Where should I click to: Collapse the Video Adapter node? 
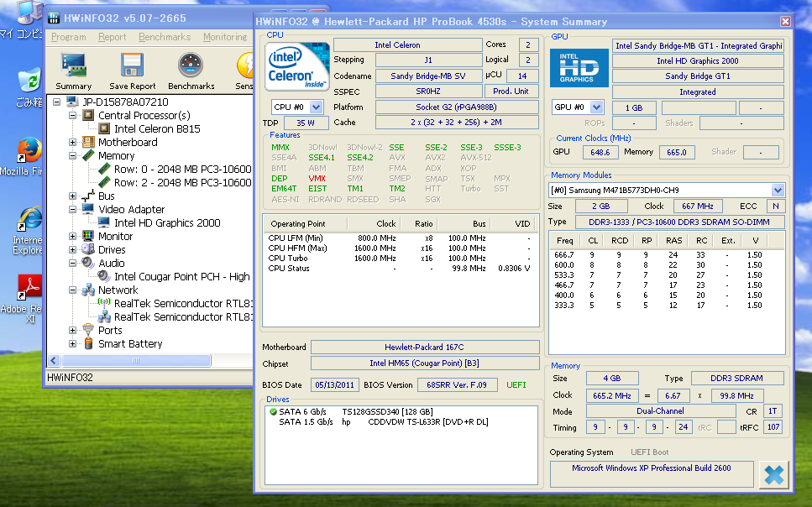pyautogui.click(x=72, y=209)
